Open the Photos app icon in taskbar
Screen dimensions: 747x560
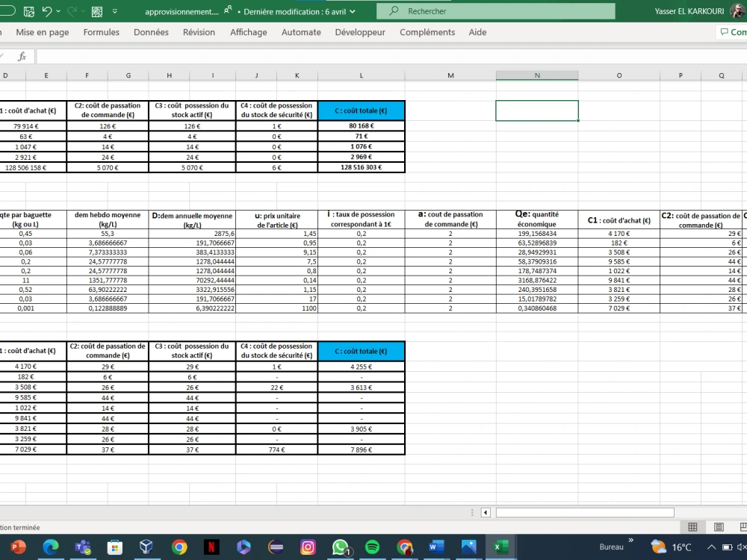469,547
